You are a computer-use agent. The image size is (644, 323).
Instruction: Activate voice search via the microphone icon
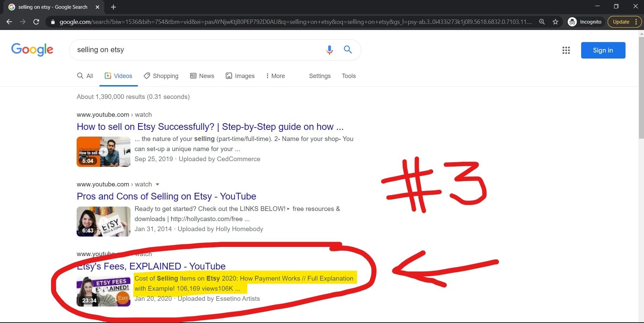pos(330,50)
